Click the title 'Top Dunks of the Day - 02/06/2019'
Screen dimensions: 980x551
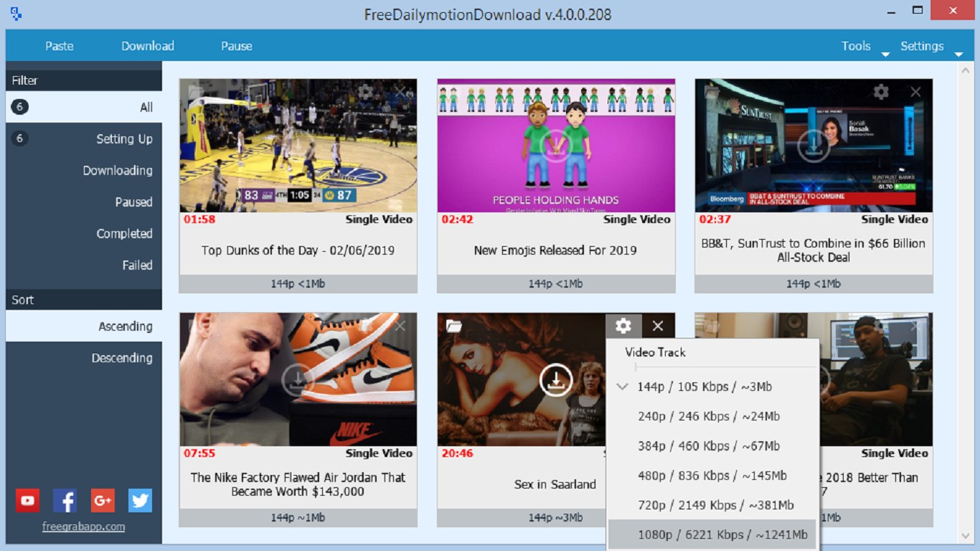tap(298, 250)
